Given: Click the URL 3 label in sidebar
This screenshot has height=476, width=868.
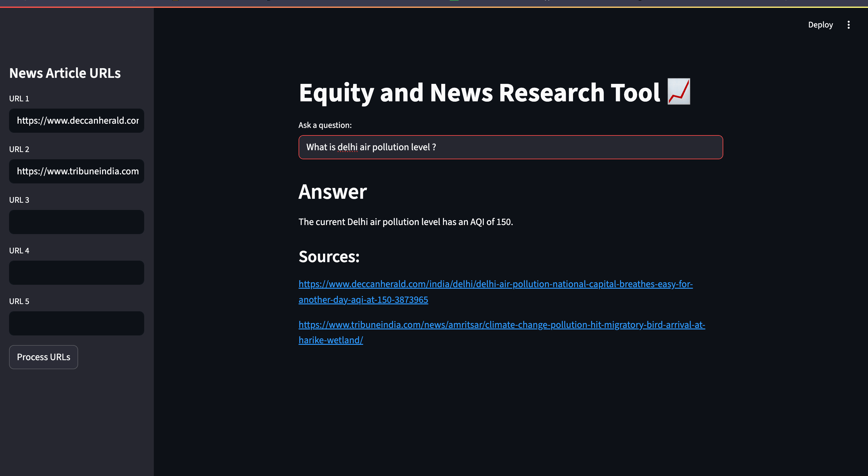Looking at the screenshot, I should 19,200.
